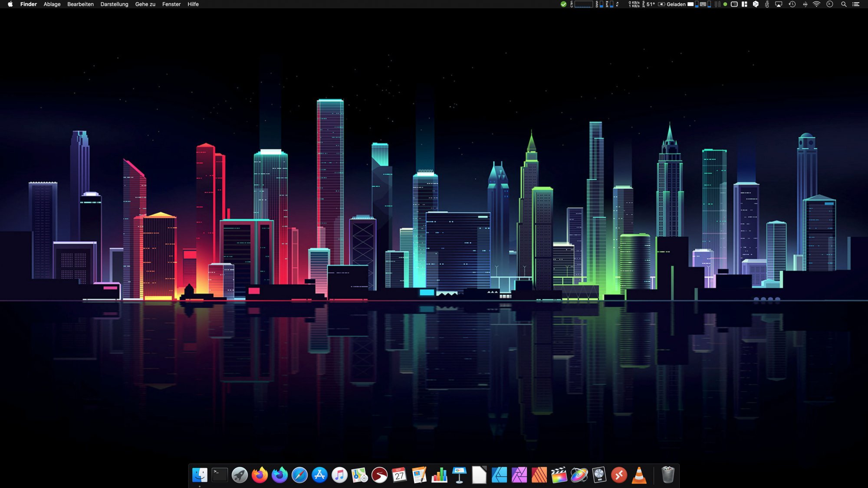Expand the Geladen battery status menu
This screenshot has height=488, width=868.
click(676, 4)
